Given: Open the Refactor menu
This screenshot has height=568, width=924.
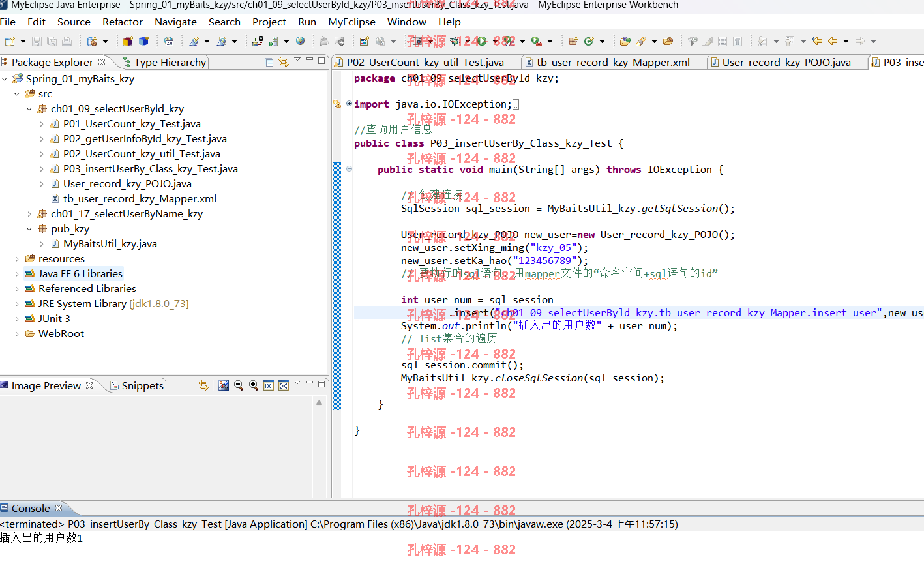Looking at the screenshot, I should tap(123, 22).
